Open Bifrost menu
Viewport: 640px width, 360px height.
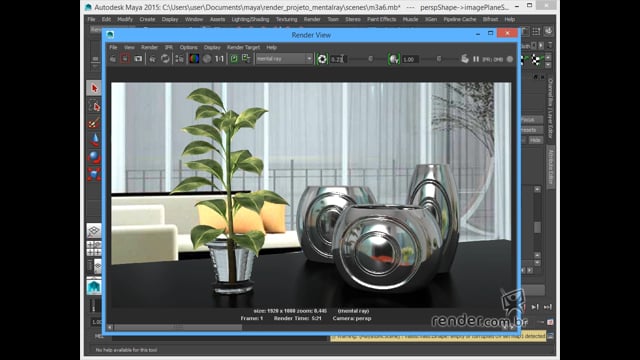[x=490, y=19]
